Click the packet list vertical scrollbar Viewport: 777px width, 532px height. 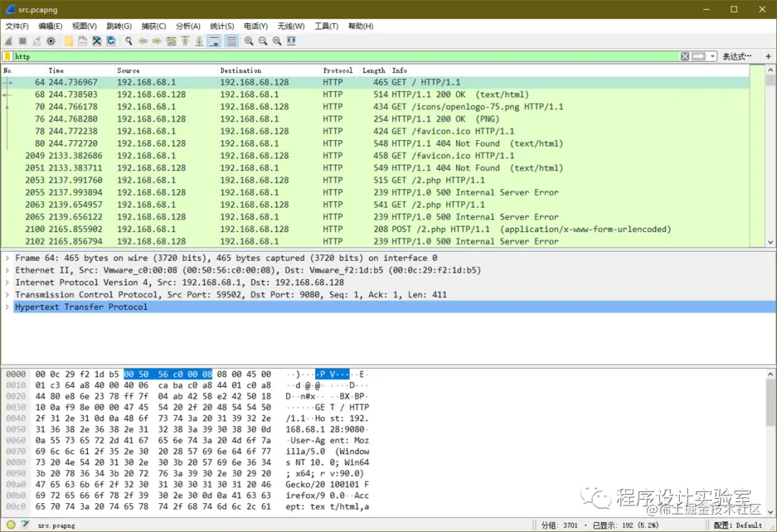(770, 156)
